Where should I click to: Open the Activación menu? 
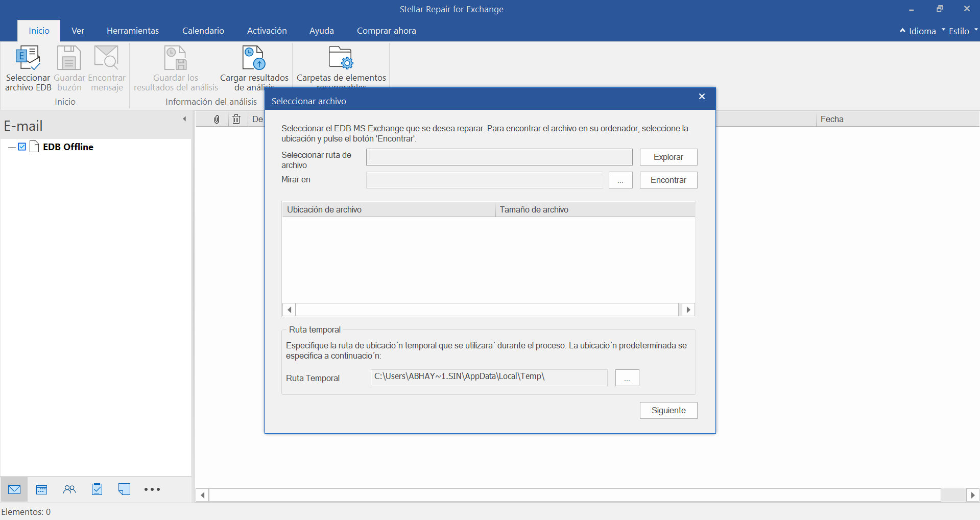(x=267, y=31)
